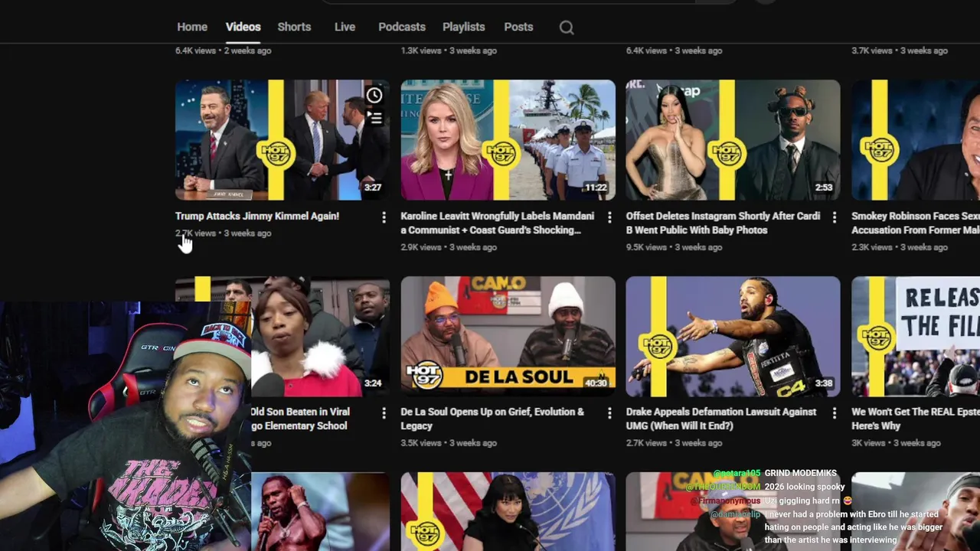Click Watch Later clock icon on Kimmel thumbnail
The height and width of the screenshot is (551, 980).
[x=374, y=95]
